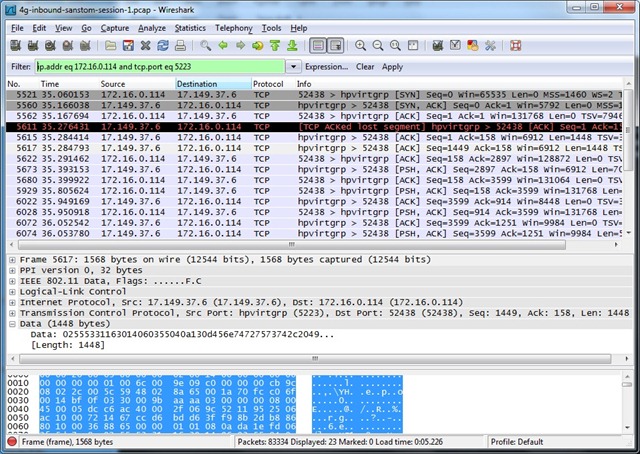This screenshot has width=640, height=454.
Task: Select packet number 5521 SYN row
Action: pos(314,95)
